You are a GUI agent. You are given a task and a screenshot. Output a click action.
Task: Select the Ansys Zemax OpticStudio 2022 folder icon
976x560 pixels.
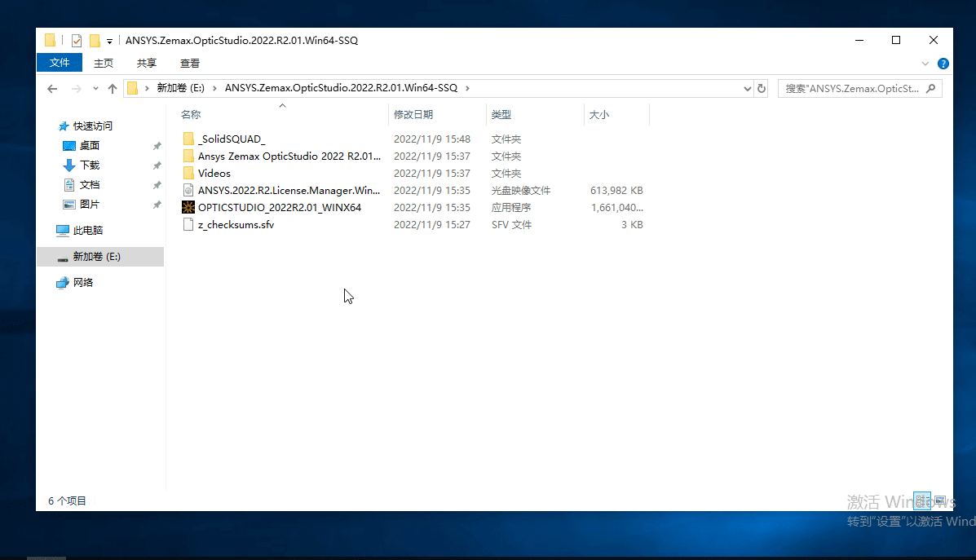point(188,157)
